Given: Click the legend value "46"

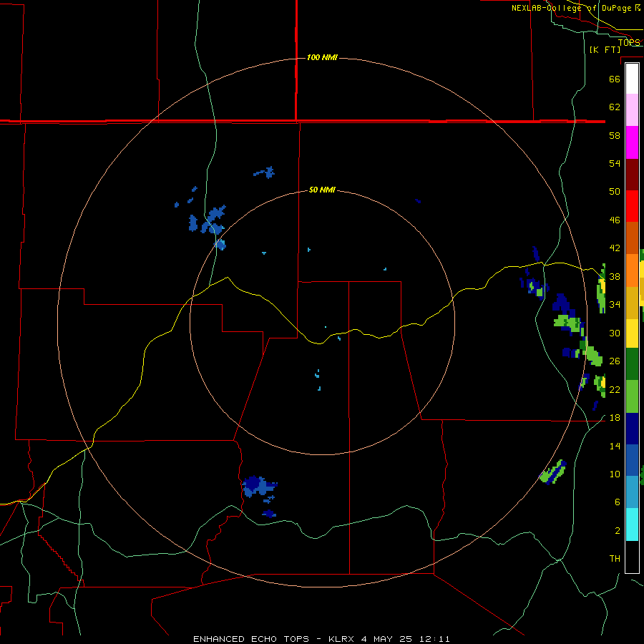Looking at the screenshot, I should pos(615,220).
